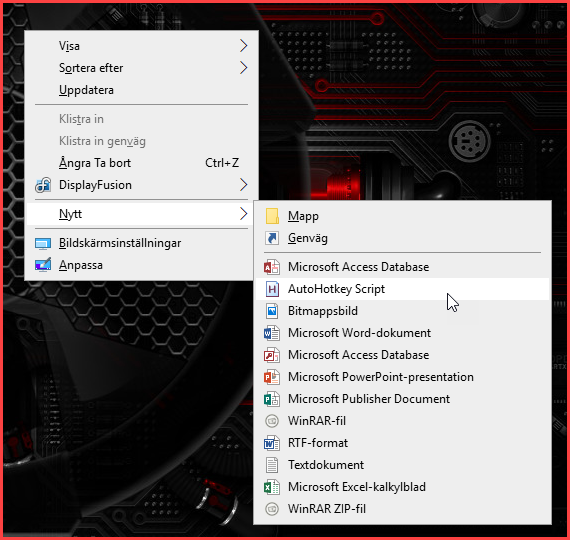Choose Uppdatera to refresh the desktop
This screenshot has height=540, width=570.
[x=142, y=90]
